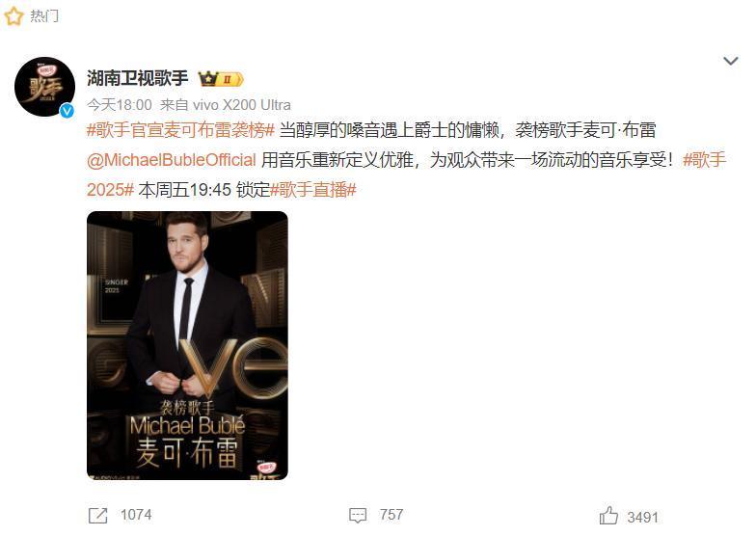756x536 pixels.
Task: Click the 今天18:00 post timestamp
Action: [x=120, y=104]
